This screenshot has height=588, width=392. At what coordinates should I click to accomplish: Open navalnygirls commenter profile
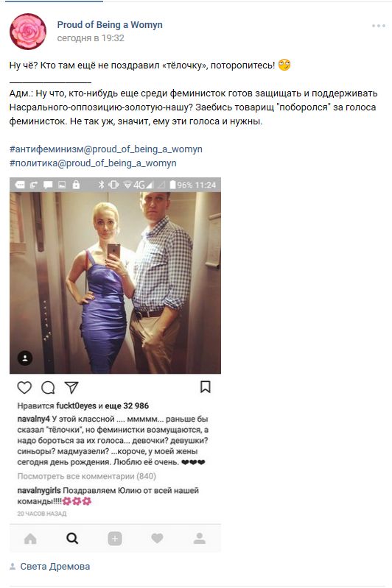39,491
